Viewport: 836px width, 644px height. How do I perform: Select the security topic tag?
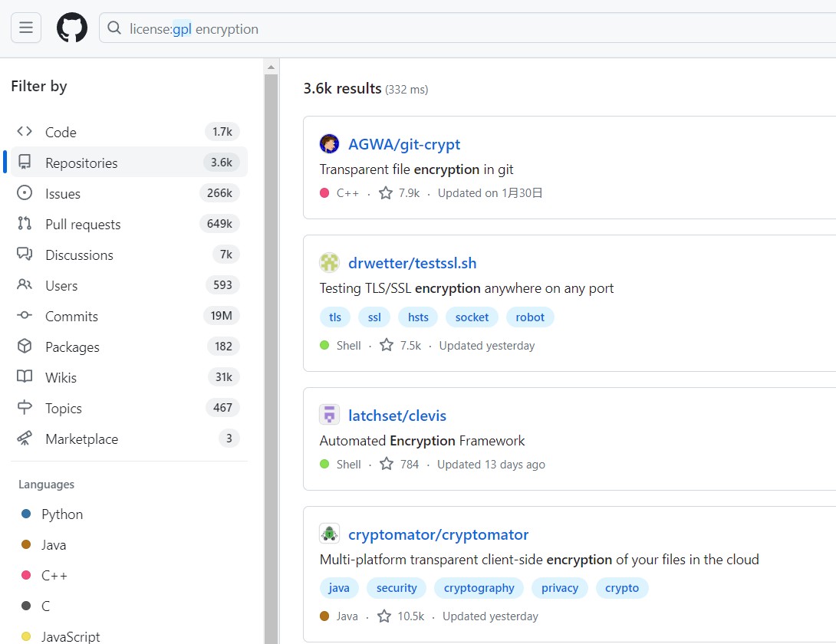coord(397,588)
